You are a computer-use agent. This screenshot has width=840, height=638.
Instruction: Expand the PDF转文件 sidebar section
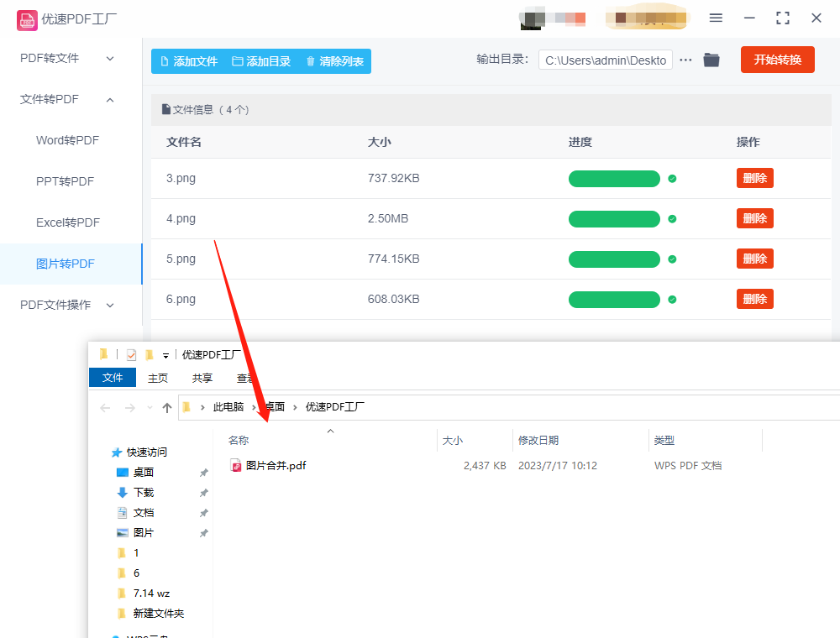pos(110,58)
